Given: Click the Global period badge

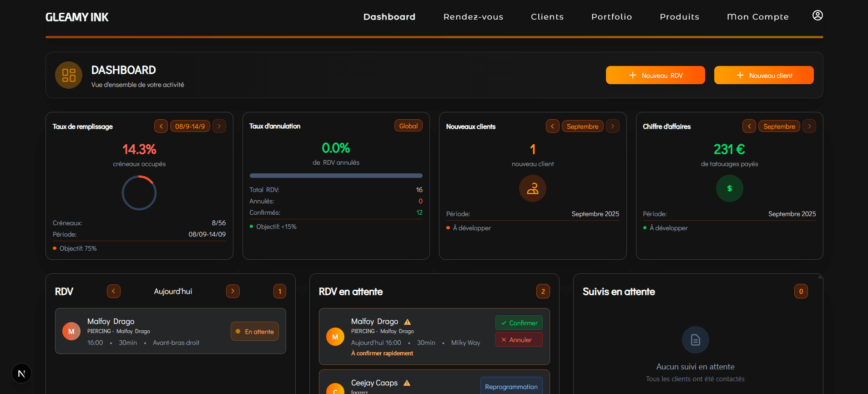Looking at the screenshot, I should (x=408, y=126).
